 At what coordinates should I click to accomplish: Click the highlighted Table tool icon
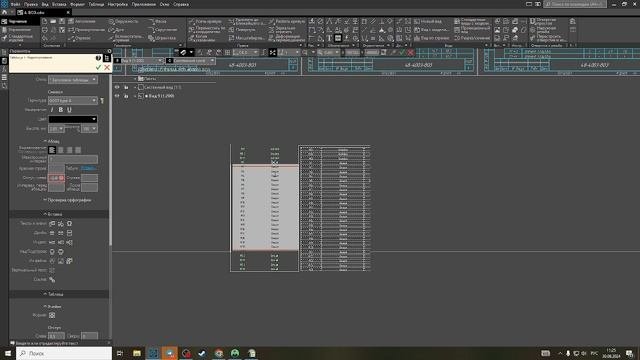pos(338,38)
